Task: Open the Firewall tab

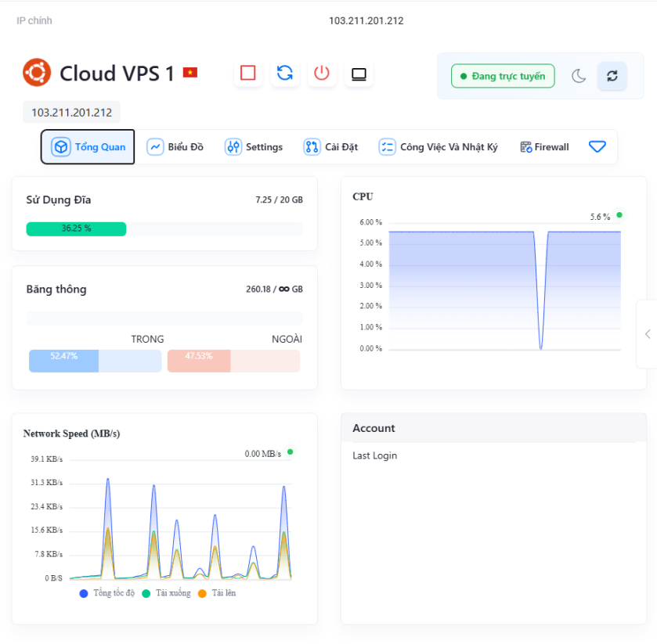Action: click(544, 147)
